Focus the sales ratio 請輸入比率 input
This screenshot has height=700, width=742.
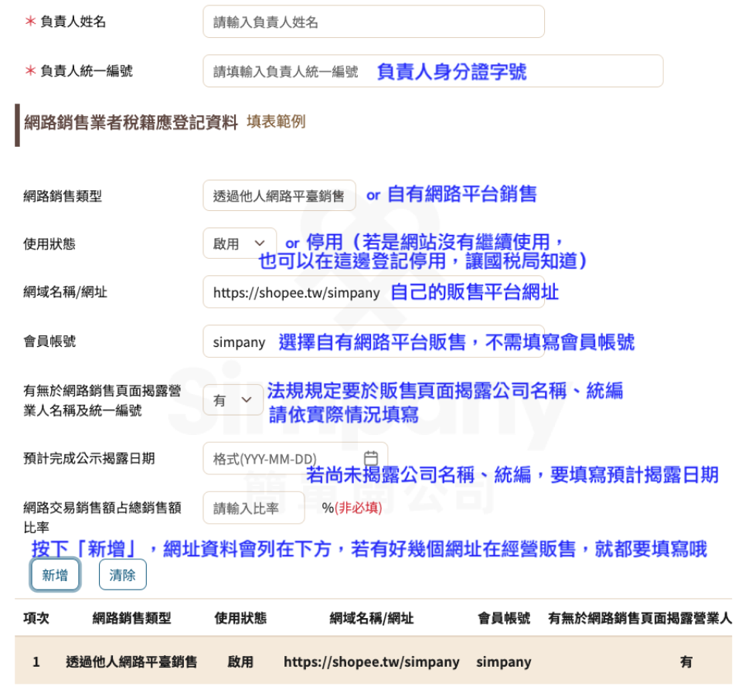pos(254,508)
